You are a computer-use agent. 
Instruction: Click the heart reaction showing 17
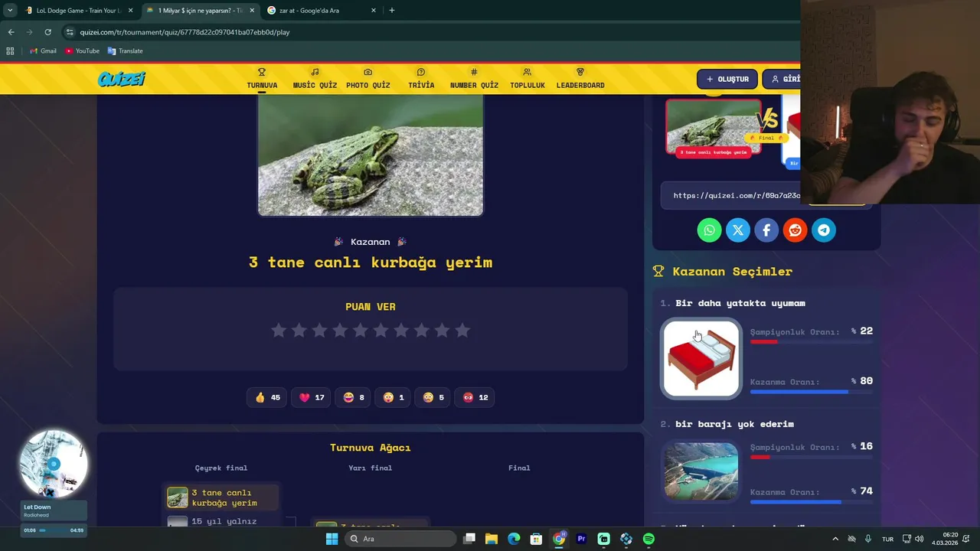pos(312,397)
